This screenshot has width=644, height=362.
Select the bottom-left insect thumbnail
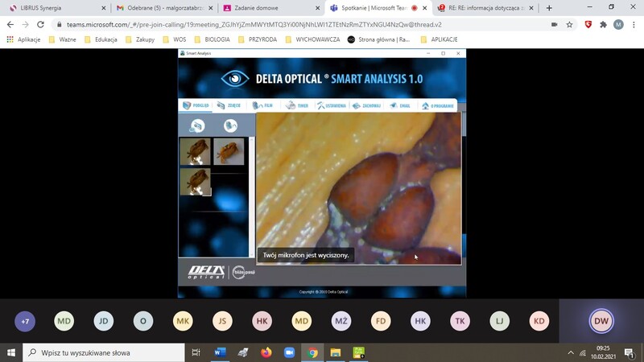pos(195,181)
